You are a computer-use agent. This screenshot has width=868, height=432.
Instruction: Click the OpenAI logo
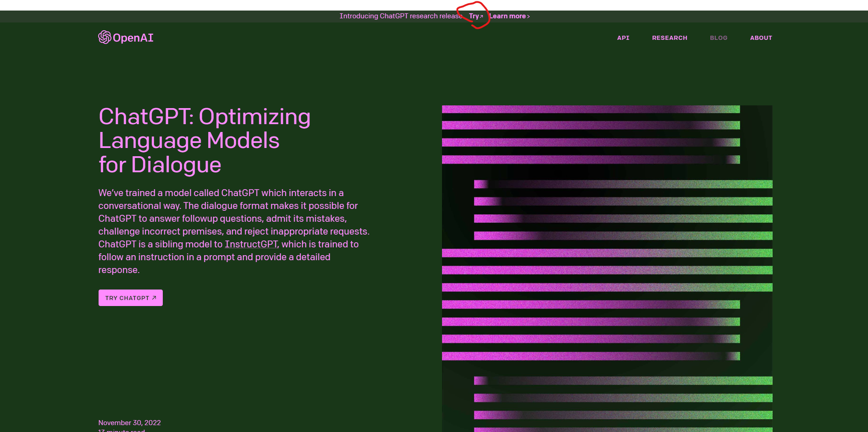point(126,38)
